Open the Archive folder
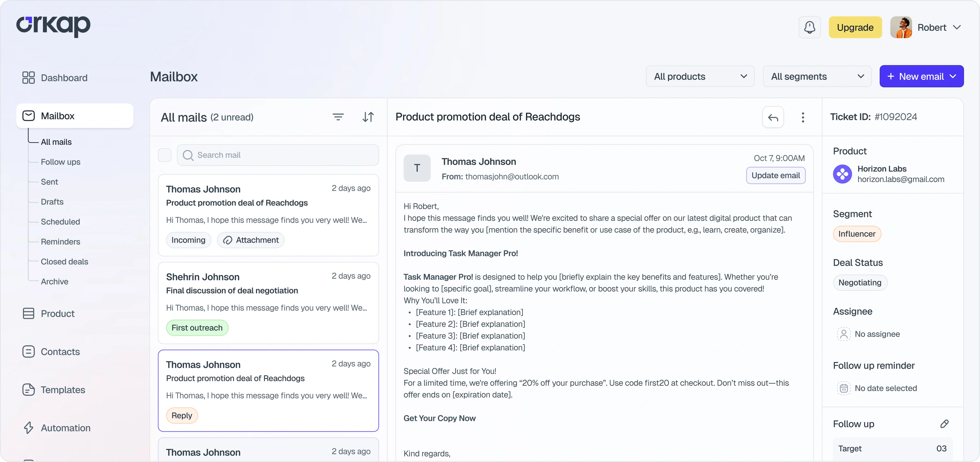This screenshot has height=462, width=980. click(x=54, y=282)
